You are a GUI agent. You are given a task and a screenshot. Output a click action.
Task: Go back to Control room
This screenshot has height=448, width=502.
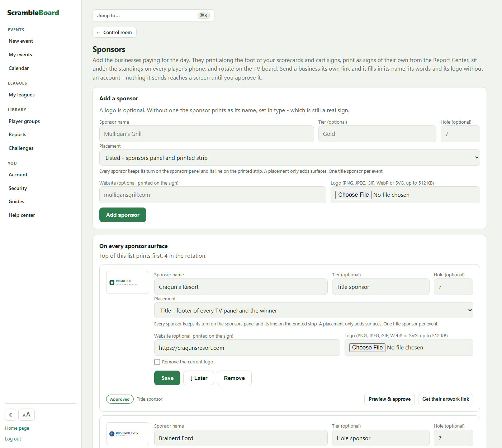tap(114, 32)
